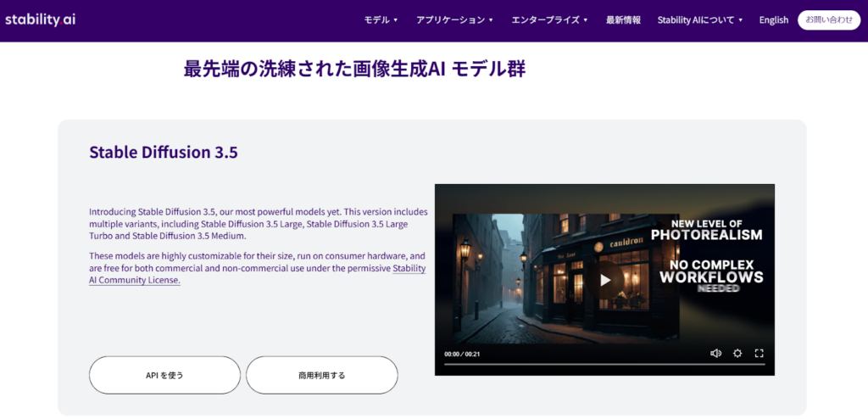Click the video progress bar

pos(604,364)
